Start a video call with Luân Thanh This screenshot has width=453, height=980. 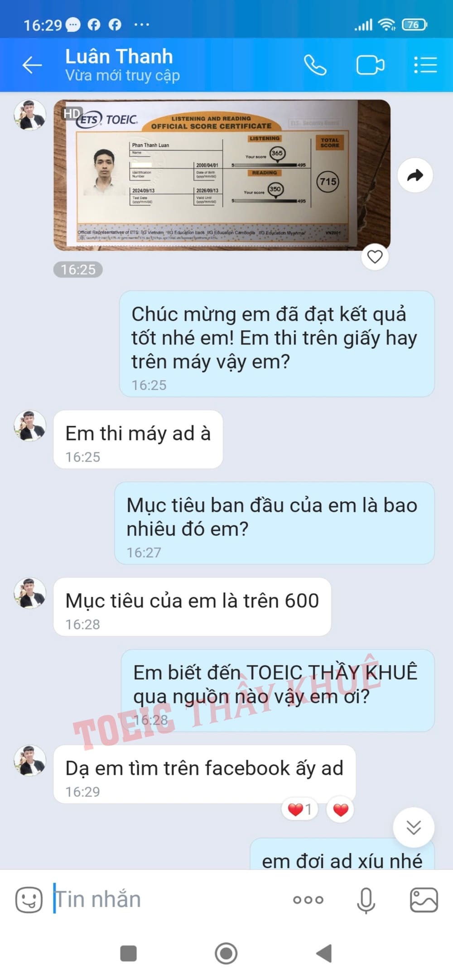click(x=370, y=65)
